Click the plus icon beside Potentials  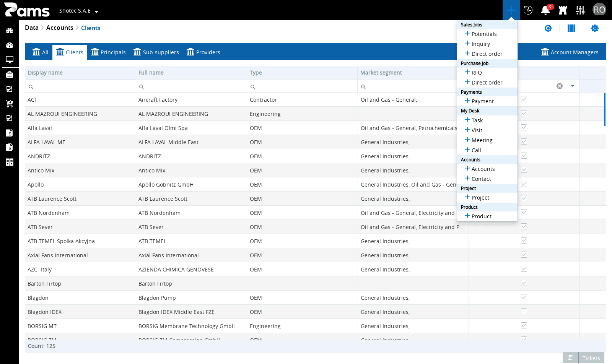[x=467, y=33]
